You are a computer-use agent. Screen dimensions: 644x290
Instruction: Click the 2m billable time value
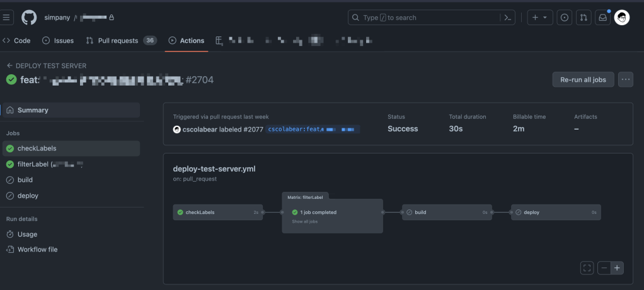pos(519,129)
